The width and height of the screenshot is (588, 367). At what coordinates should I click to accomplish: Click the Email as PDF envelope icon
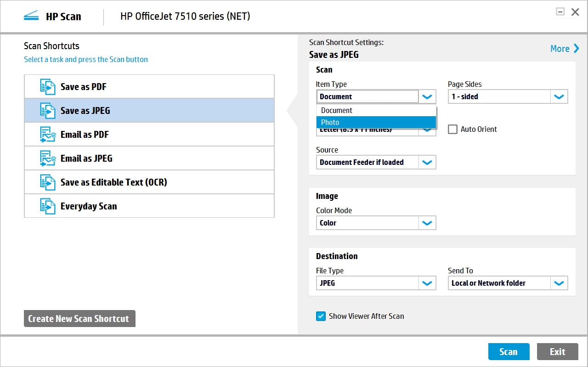[48, 135]
